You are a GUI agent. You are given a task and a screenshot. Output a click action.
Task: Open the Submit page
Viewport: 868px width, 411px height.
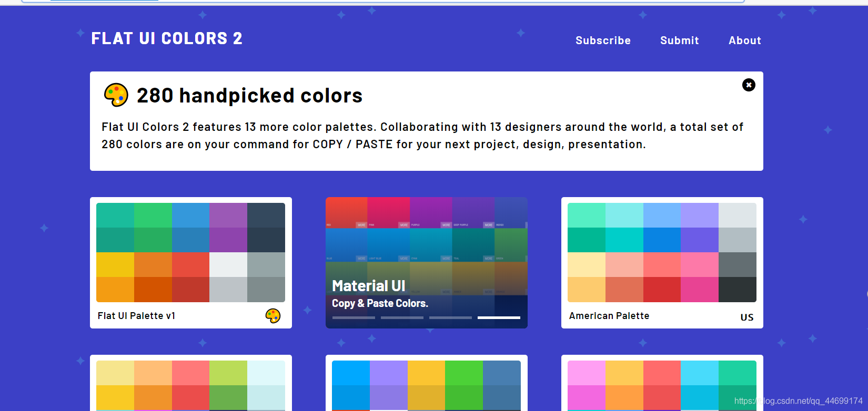[x=680, y=40]
